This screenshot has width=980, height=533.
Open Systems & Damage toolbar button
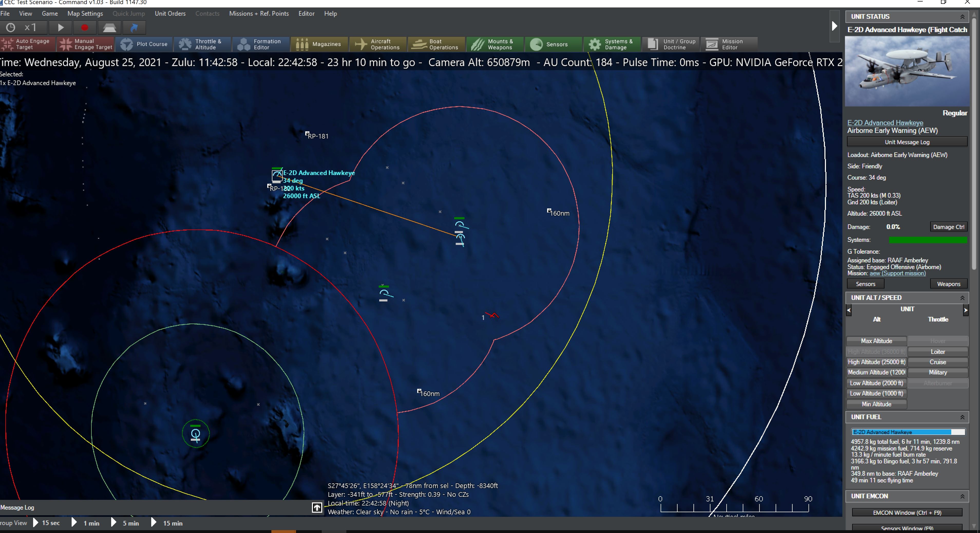point(612,44)
